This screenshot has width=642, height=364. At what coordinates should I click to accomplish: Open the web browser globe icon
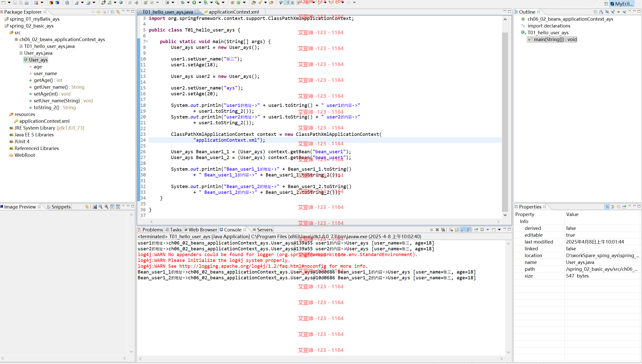[x=121, y=3]
